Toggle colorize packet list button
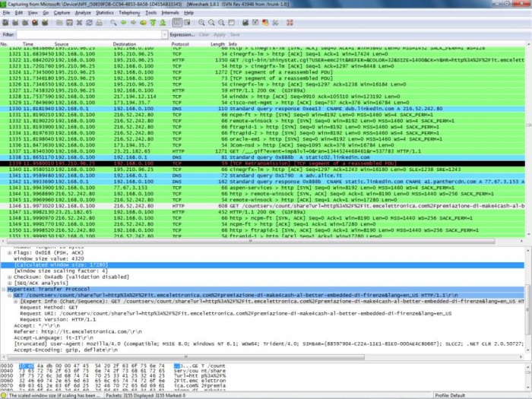The height and width of the screenshot is (399, 532). [177, 23]
